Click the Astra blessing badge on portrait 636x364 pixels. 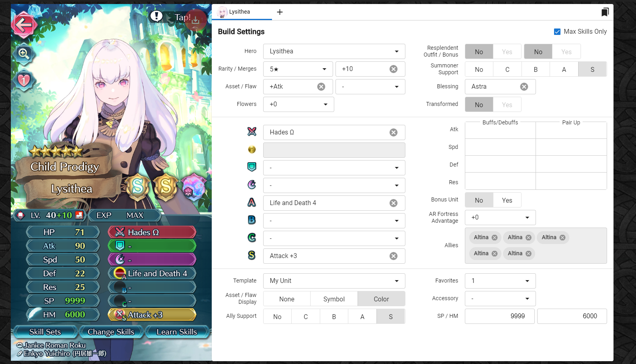(x=194, y=187)
